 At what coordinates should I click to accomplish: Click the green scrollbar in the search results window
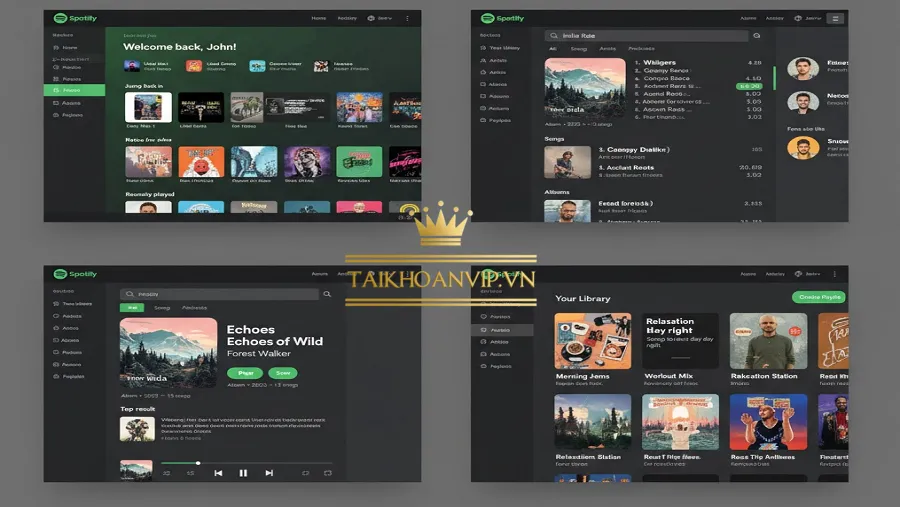[x=774, y=78]
